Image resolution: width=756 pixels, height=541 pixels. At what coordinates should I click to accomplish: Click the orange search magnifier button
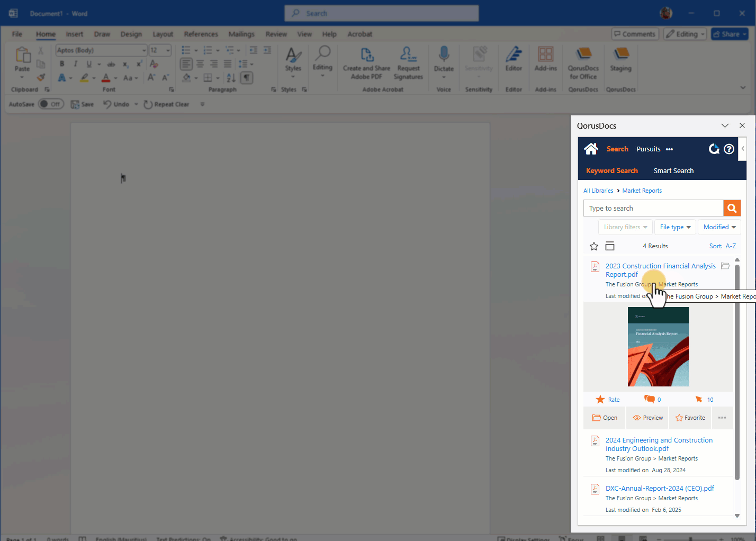(732, 208)
